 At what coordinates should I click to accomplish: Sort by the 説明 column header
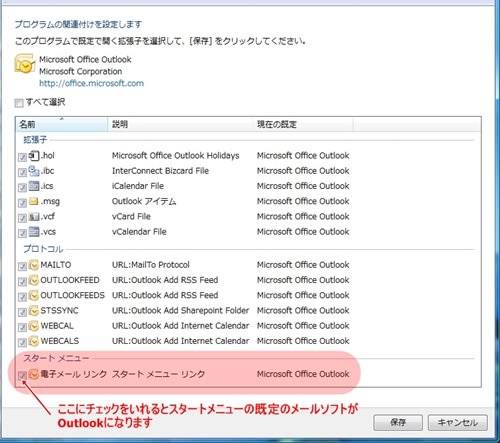point(180,124)
